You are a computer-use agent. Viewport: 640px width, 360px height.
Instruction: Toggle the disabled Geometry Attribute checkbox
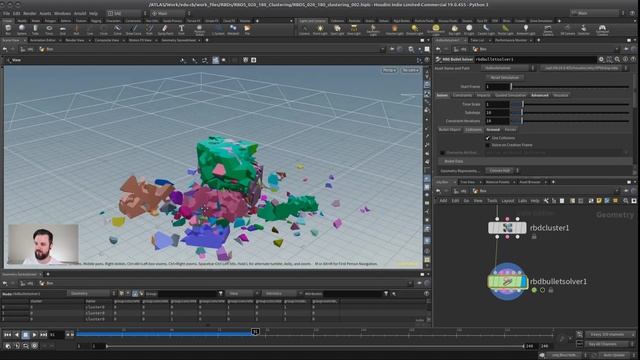pyautogui.click(x=442, y=153)
